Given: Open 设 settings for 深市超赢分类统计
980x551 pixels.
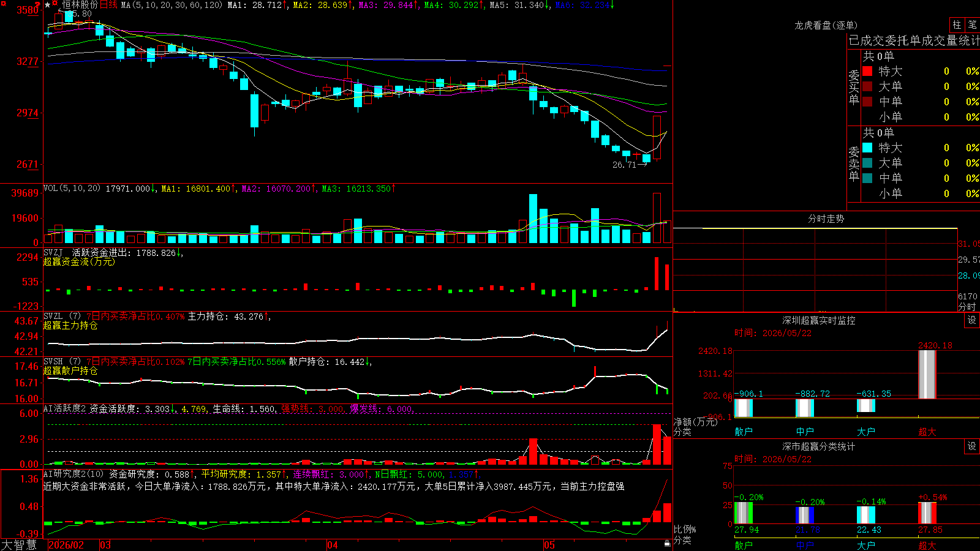Looking at the screenshot, I should click(x=972, y=446).
